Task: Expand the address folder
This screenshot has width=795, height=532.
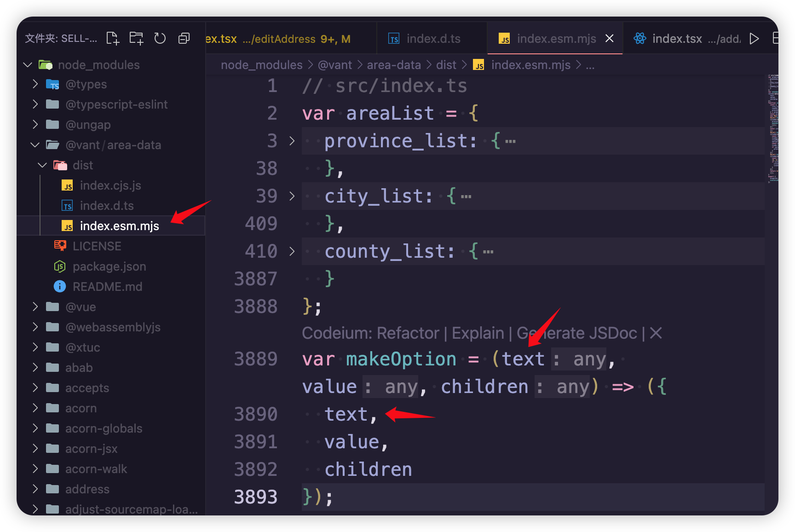Action: pos(35,489)
